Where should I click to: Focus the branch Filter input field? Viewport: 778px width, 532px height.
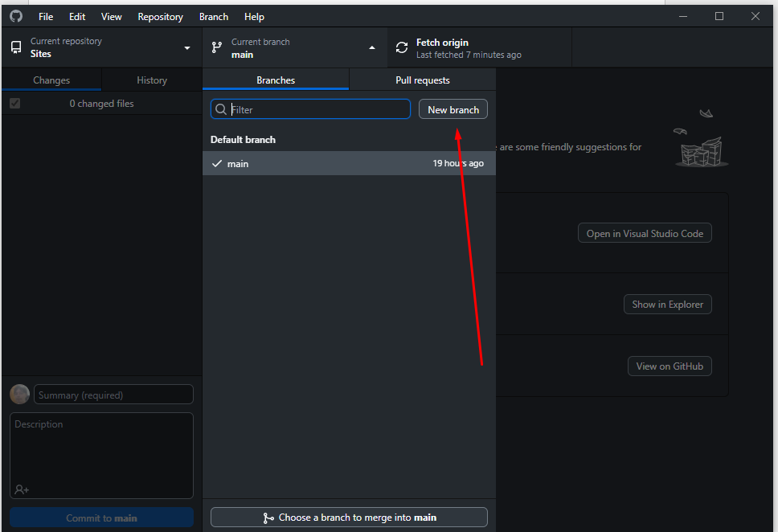(310, 109)
